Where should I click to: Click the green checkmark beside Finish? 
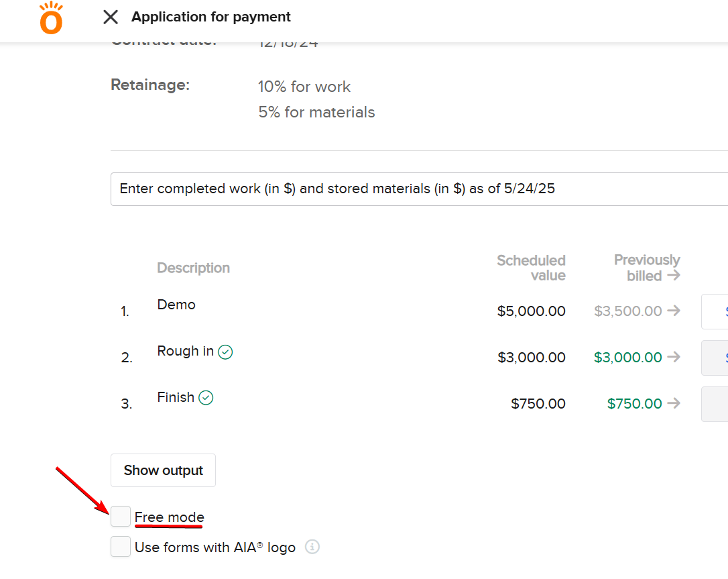[206, 398]
